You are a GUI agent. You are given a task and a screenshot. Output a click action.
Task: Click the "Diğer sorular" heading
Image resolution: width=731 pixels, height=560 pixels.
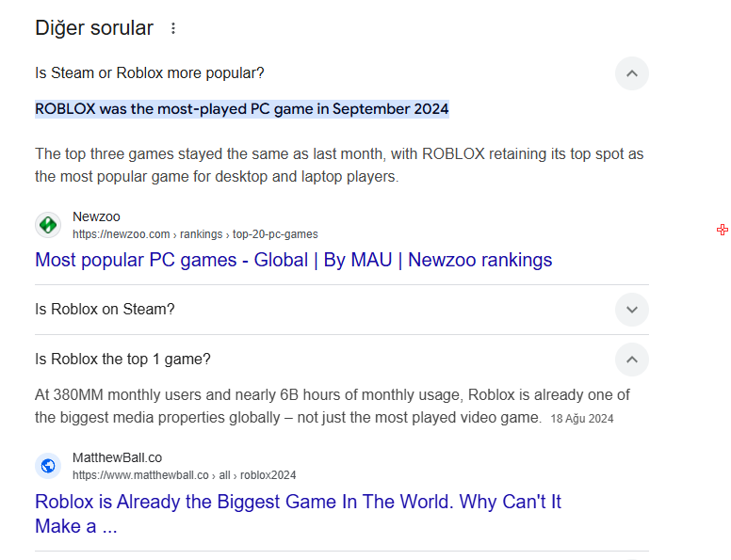point(94,28)
